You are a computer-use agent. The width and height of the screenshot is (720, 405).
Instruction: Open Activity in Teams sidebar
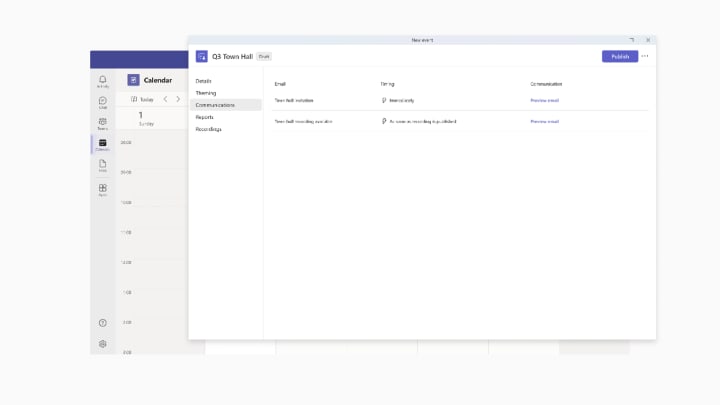(103, 82)
